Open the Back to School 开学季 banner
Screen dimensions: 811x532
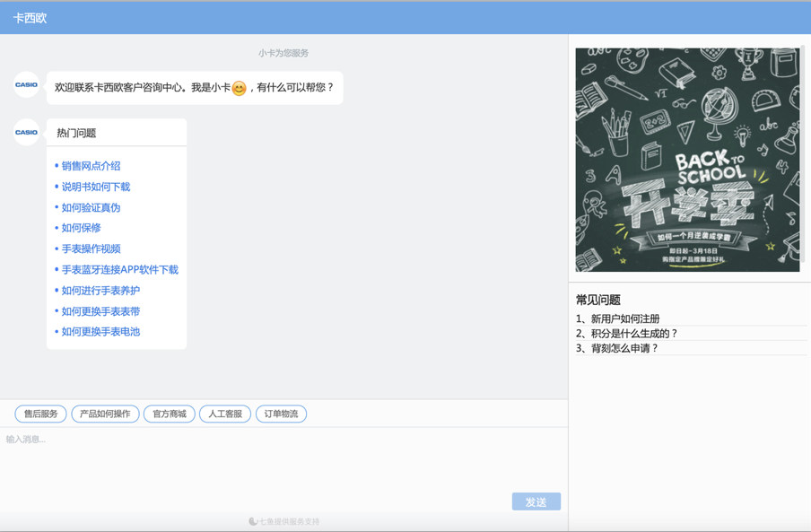tap(687, 160)
